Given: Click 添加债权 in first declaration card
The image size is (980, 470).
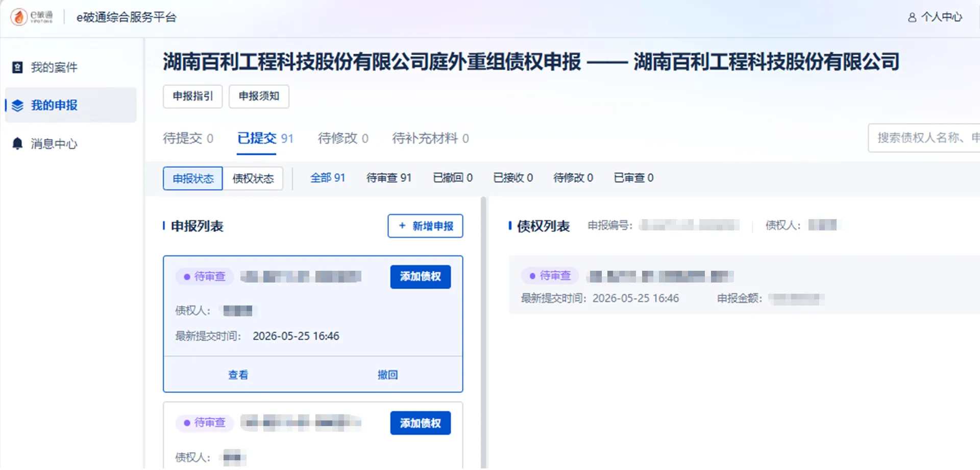Looking at the screenshot, I should tap(421, 277).
